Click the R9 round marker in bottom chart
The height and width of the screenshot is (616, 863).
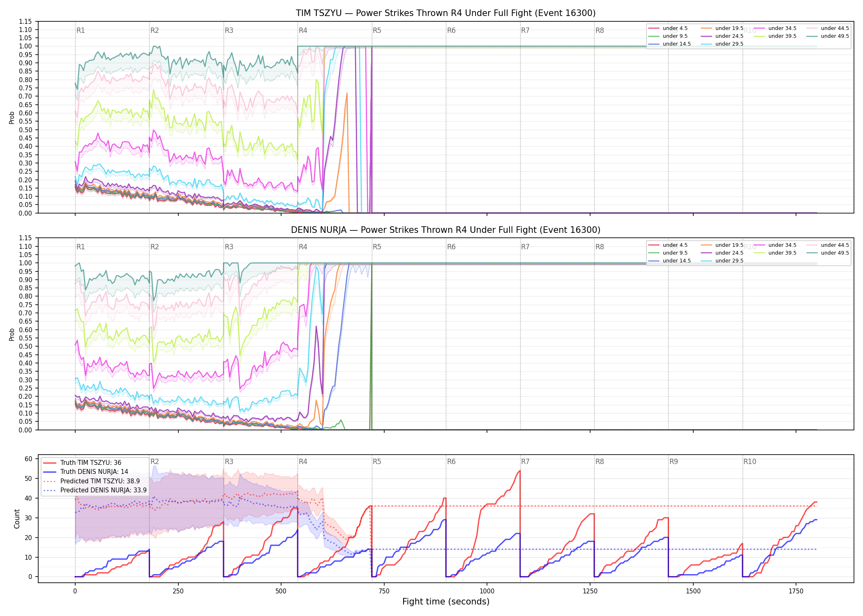(x=674, y=462)
